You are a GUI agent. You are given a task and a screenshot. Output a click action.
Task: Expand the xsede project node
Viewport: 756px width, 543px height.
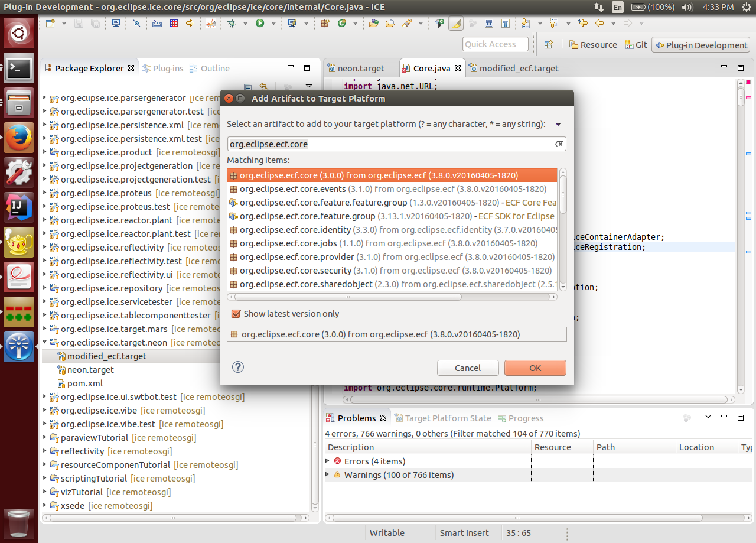click(45, 506)
